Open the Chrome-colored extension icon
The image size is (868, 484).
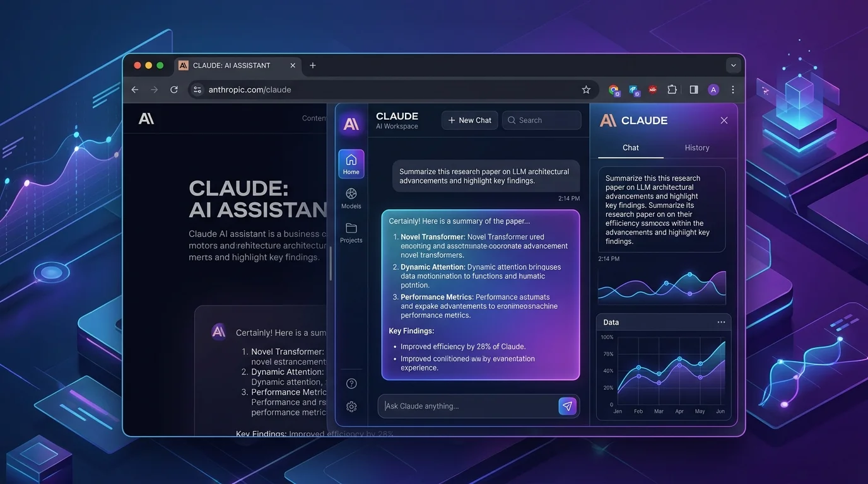tap(614, 90)
